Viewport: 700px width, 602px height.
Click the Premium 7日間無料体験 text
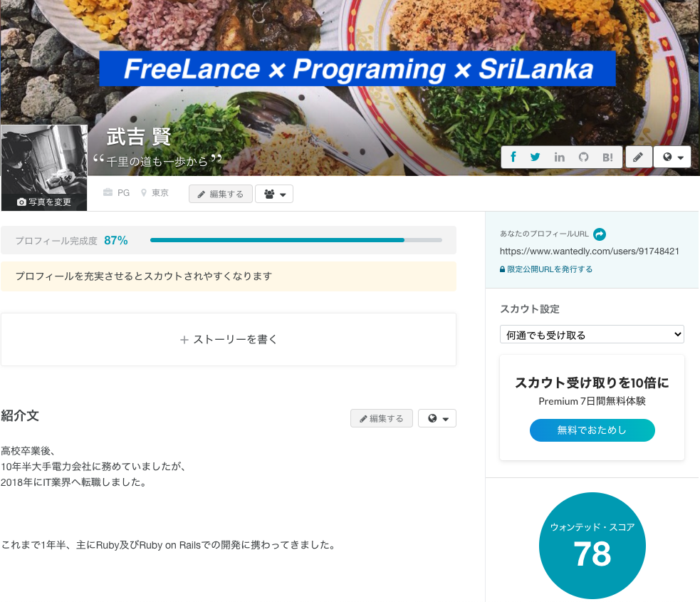point(592,401)
